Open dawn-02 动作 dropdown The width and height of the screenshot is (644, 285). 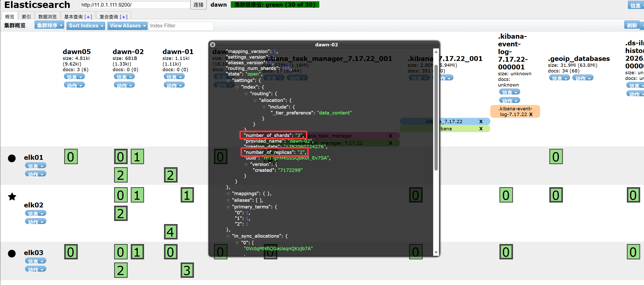pyautogui.click(x=124, y=85)
